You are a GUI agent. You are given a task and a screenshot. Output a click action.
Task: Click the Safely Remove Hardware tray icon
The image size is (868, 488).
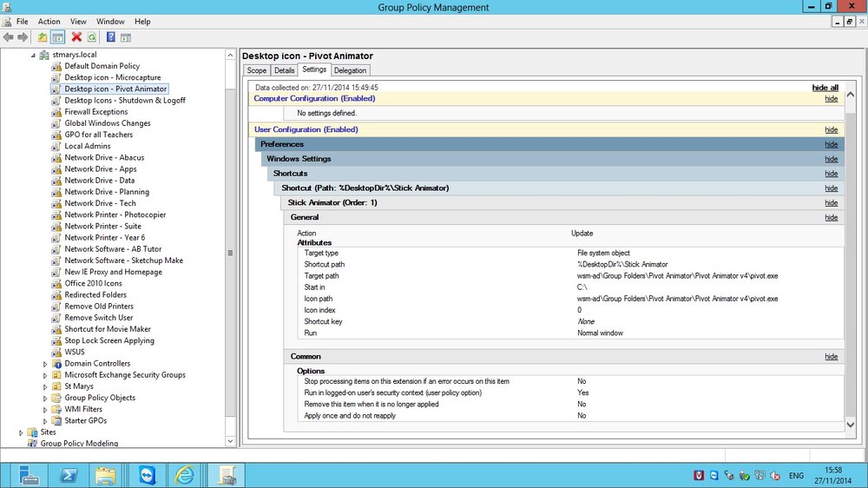point(745,475)
